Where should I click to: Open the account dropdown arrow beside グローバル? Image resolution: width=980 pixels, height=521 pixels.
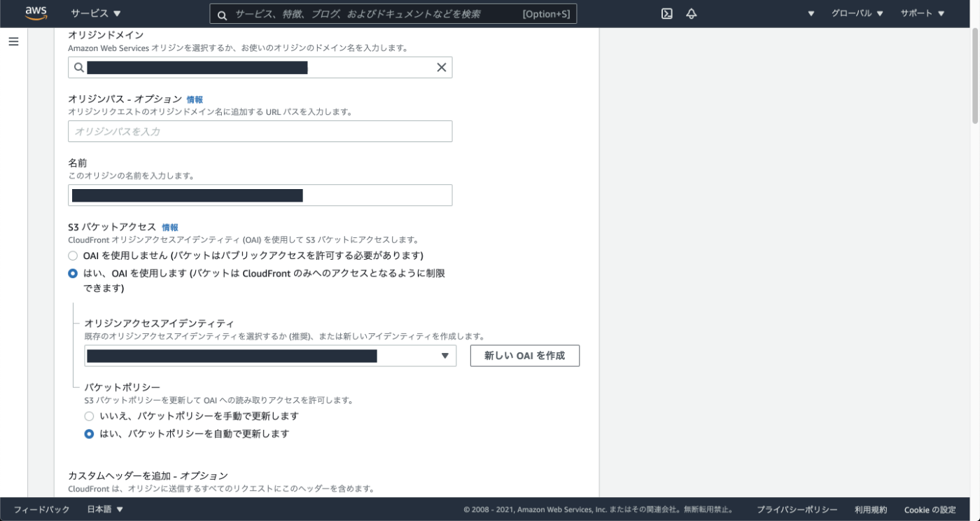[x=811, y=13]
